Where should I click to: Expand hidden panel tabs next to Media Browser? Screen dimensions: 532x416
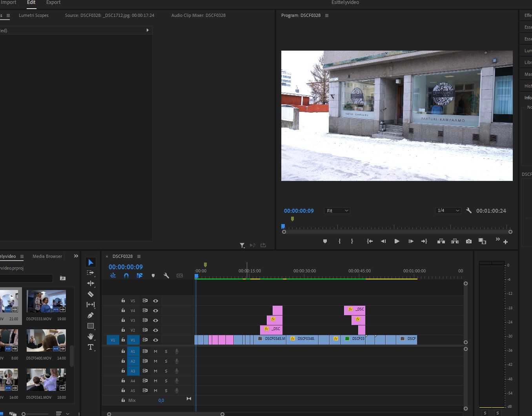click(x=76, y=256)
